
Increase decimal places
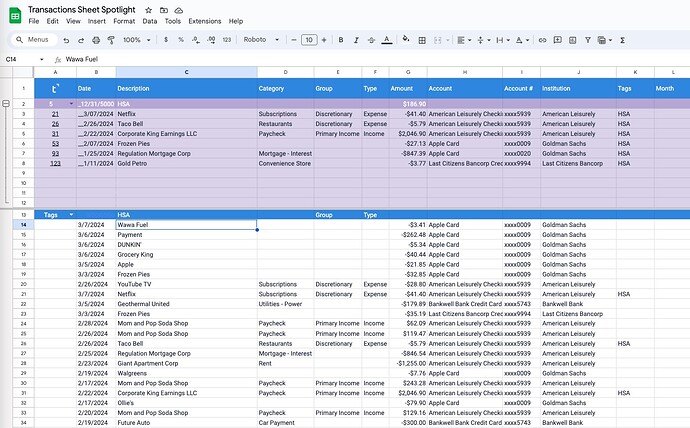211,40
